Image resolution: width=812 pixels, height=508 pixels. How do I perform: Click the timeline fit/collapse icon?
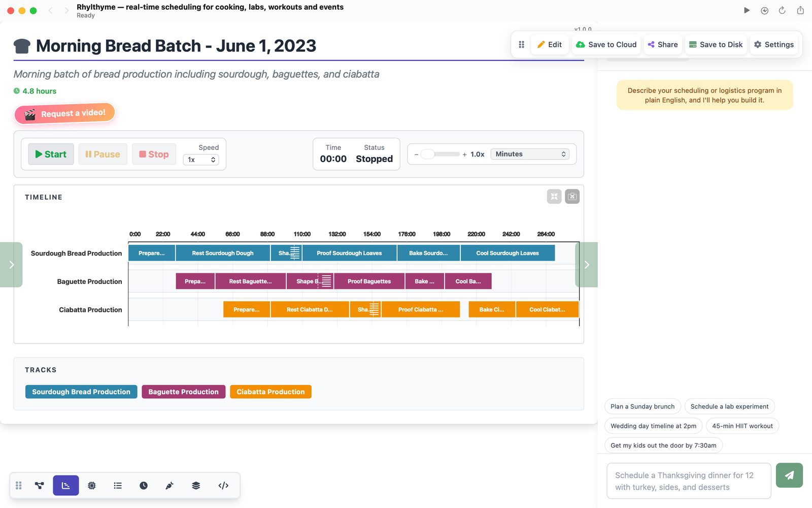coord(554,197)
